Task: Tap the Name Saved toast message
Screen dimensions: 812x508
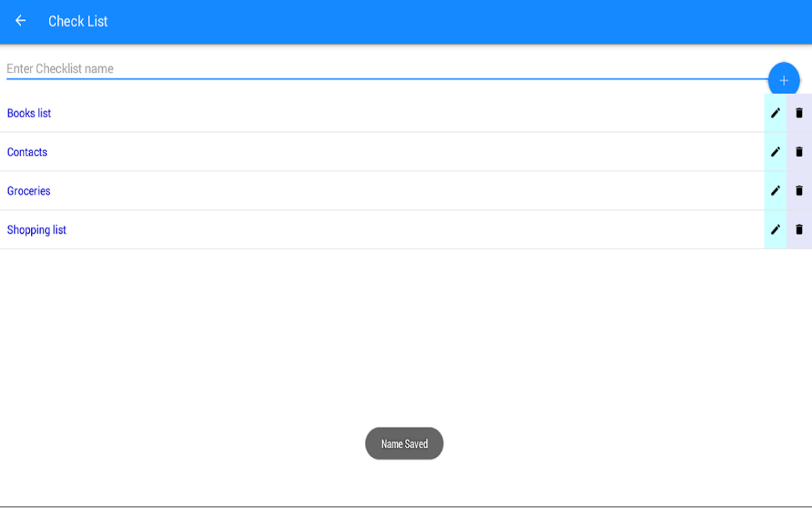Action: click(x=405, y=444)
